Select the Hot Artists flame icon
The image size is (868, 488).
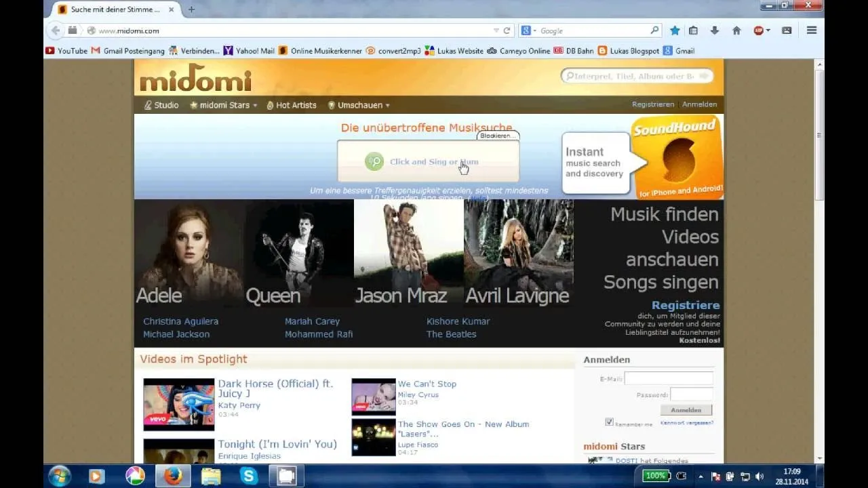[270, 105]
